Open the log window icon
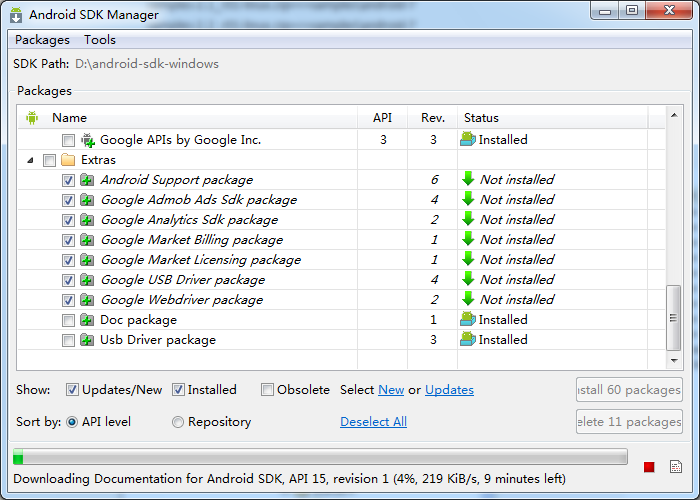The image size is (700, 500). point(676,467)
